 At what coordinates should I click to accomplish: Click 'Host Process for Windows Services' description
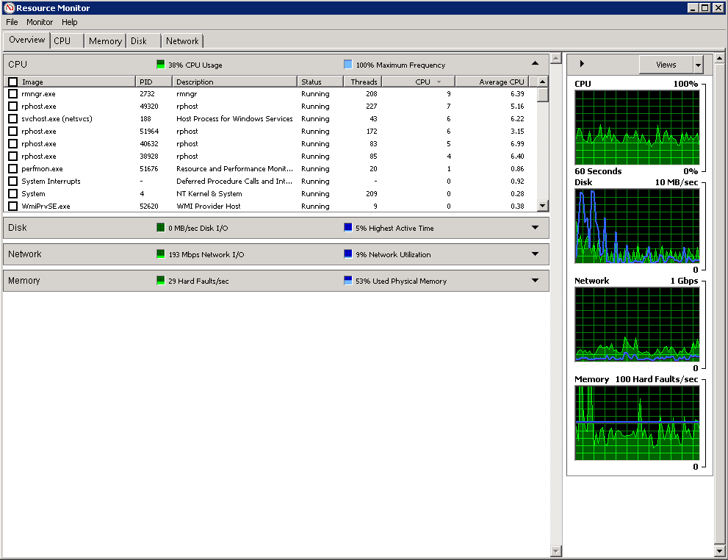pos(234,119)
